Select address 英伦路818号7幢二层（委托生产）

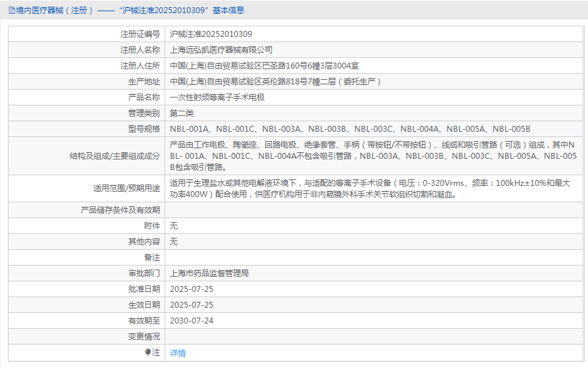tap(322, 82)
